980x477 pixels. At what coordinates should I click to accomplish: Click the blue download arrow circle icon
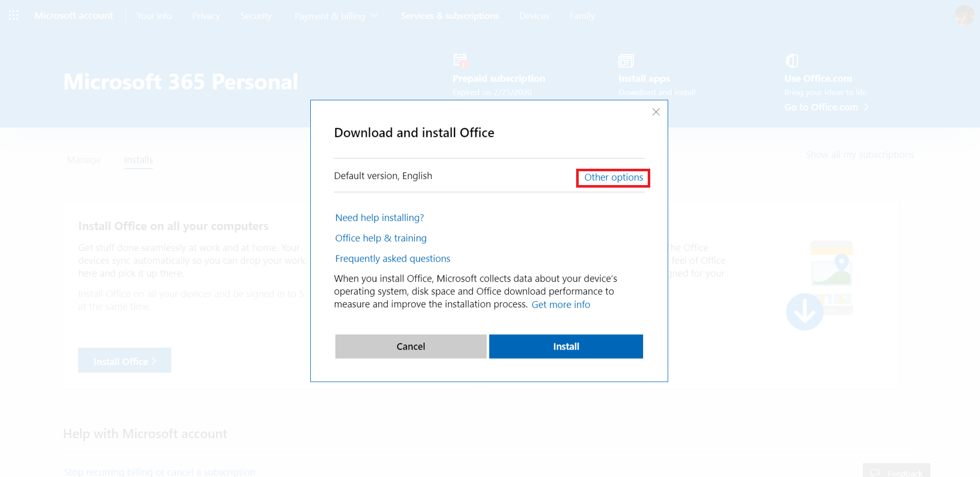click(x=805, y=312)
